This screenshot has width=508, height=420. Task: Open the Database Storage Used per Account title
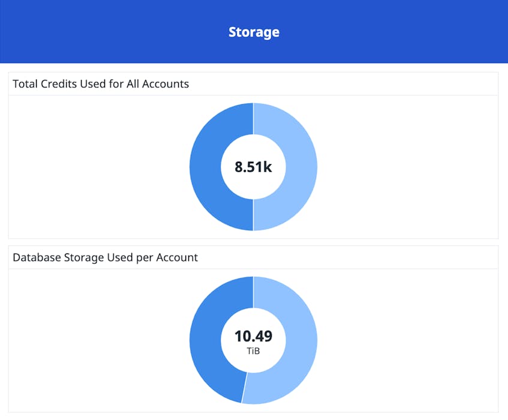point(106,258)
